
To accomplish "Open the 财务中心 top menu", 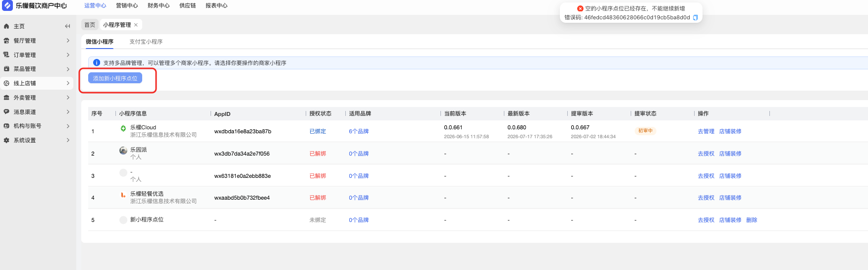I will click(159, 5).
